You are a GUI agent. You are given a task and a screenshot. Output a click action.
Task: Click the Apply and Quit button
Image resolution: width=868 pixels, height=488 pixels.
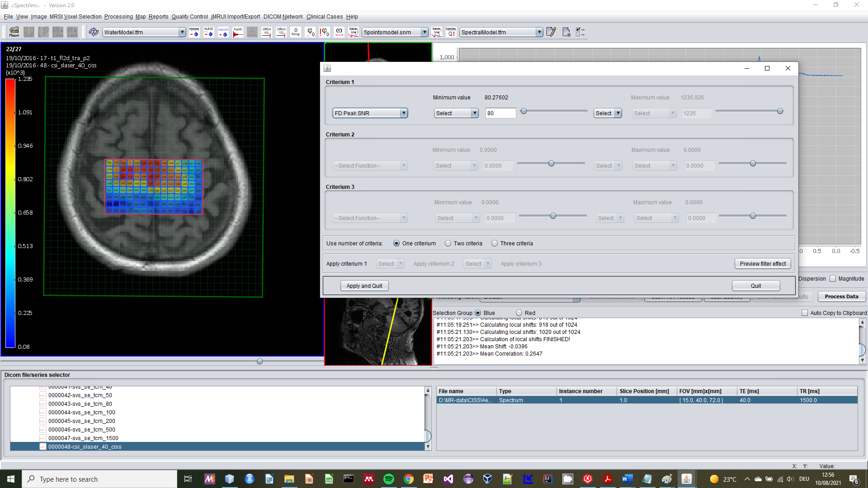364,286
